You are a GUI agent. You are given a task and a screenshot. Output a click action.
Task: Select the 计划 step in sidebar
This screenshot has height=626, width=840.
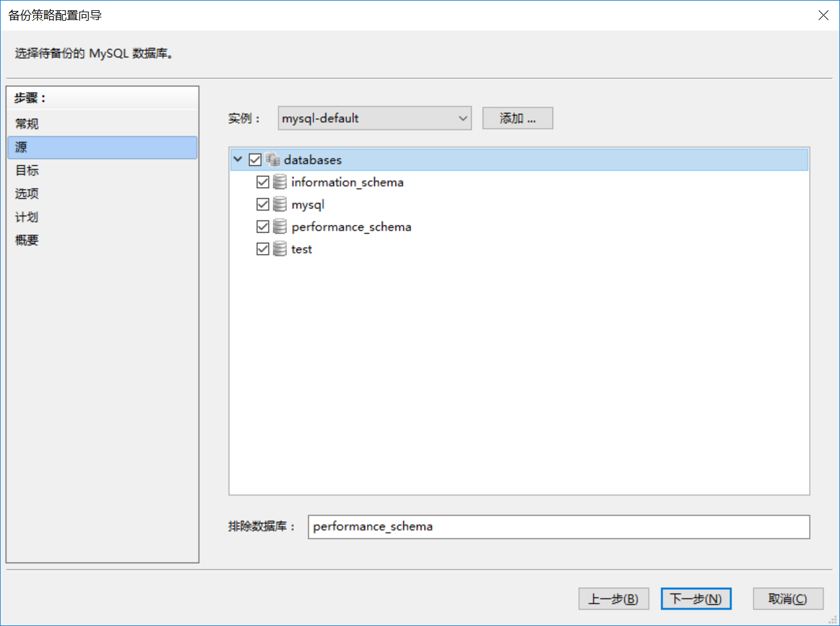point(27,217)
